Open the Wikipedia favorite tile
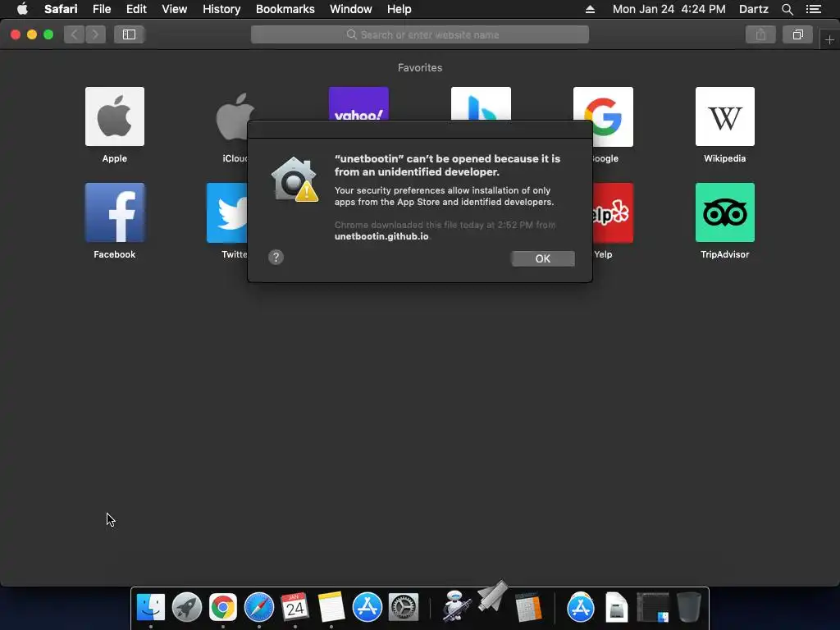 [x=725, y=116]
